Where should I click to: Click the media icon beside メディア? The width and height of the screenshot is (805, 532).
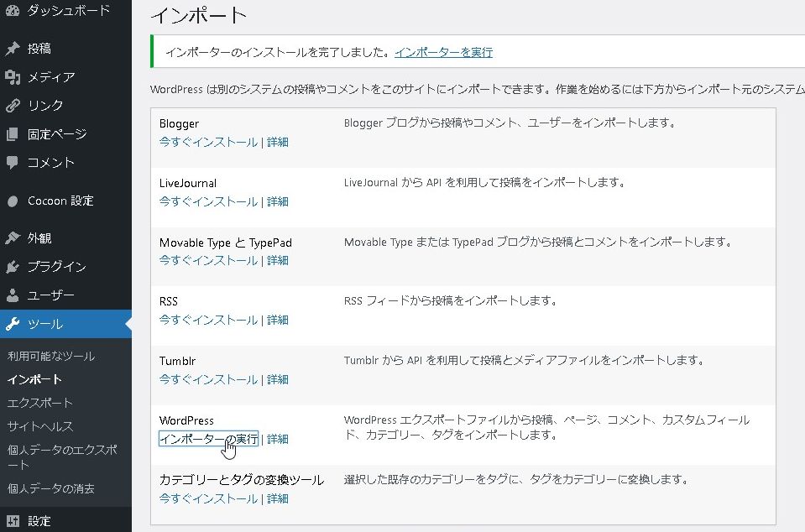pyautogui.click(x=13, y=77)
